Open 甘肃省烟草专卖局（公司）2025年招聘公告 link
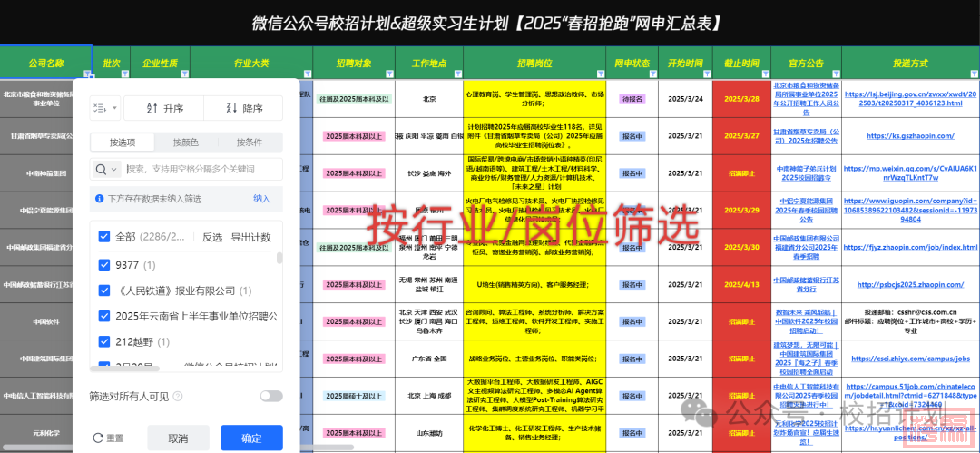The image size is (980, 453). [x=806, y=136]
